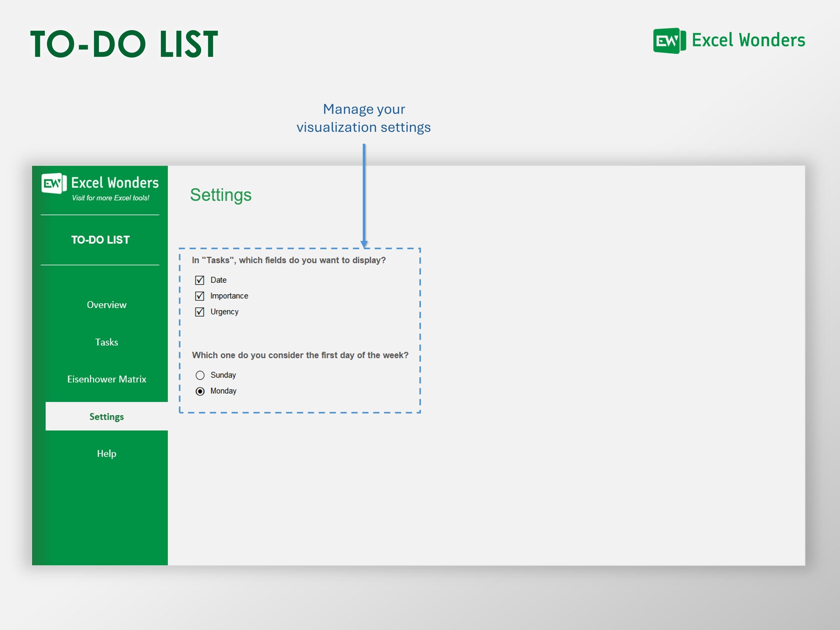This screenshot has height=630, width=840.
Task: Open the Eisenhower Matrix view
Action: [107, 379]
